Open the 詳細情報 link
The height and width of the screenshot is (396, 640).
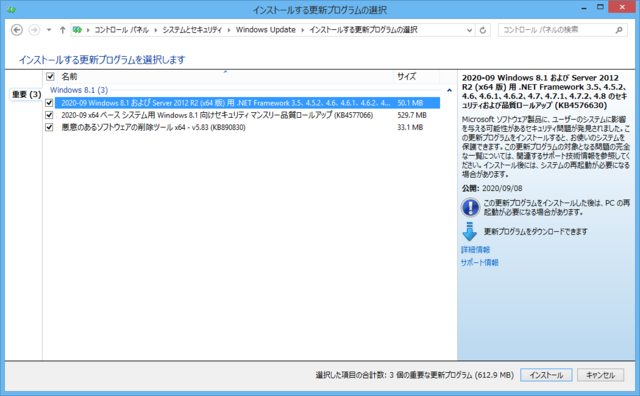pyautogui.click(x=475, y=250)
